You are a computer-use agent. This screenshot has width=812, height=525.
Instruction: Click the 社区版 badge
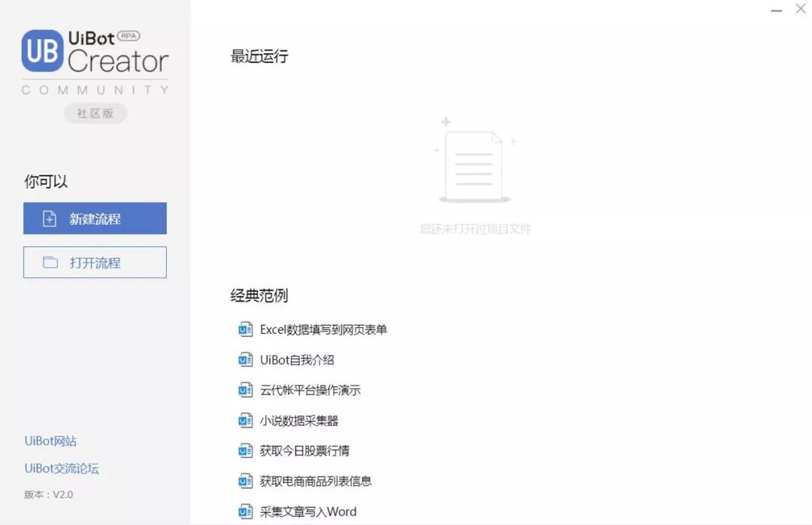[95, 113]
